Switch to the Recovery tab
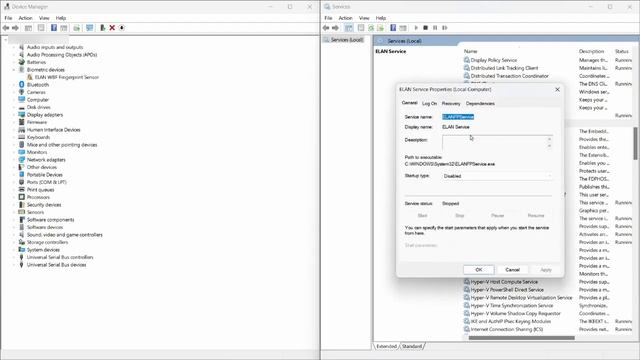Viewport: 640px width, 360px height. pyautogui.click(x=451, y=104)
